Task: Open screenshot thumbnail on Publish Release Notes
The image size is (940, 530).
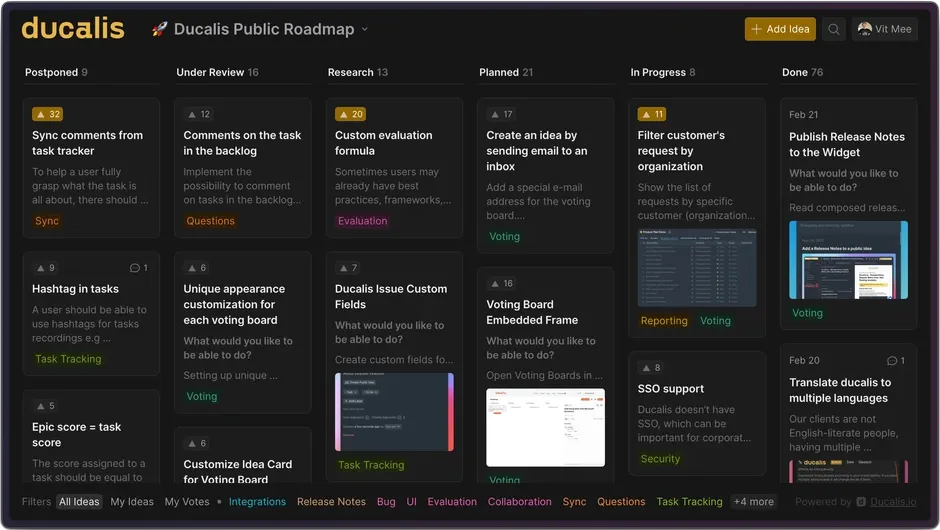Action: (x=848, y=260)
